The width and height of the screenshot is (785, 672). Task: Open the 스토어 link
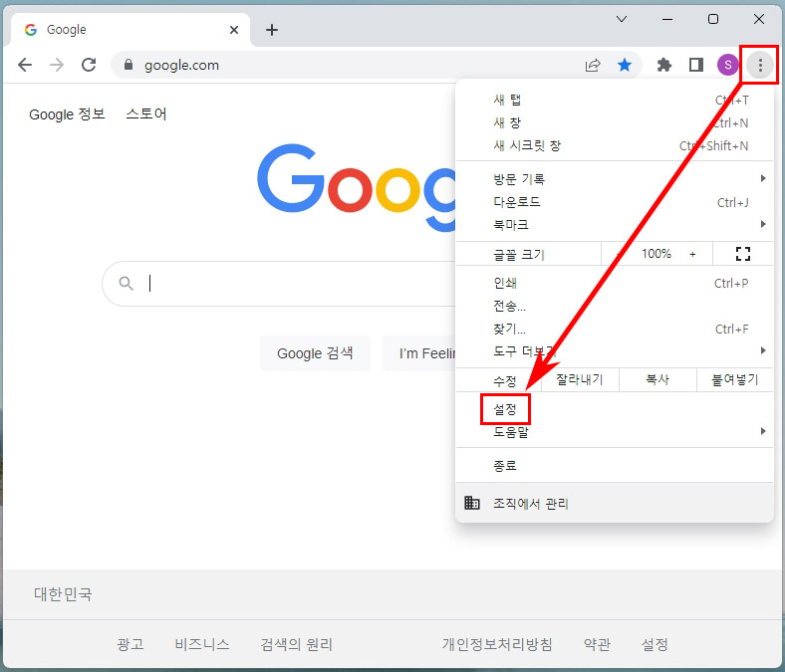click(146, 114)
